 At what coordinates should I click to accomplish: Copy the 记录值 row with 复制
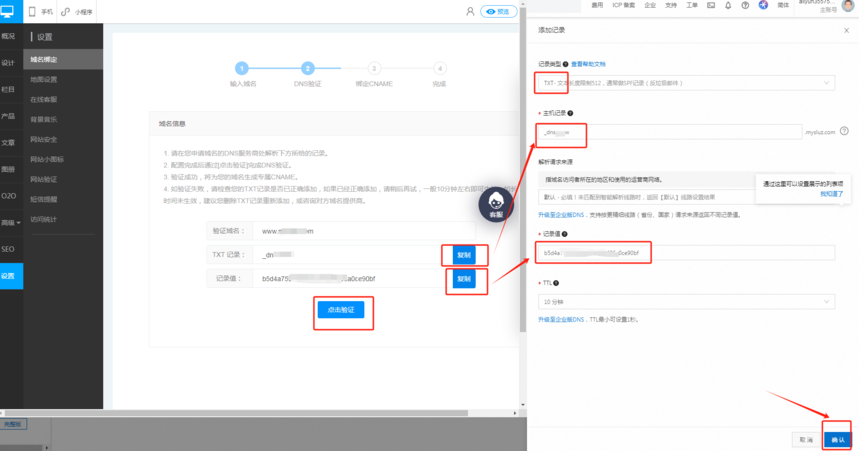point(464,279)
